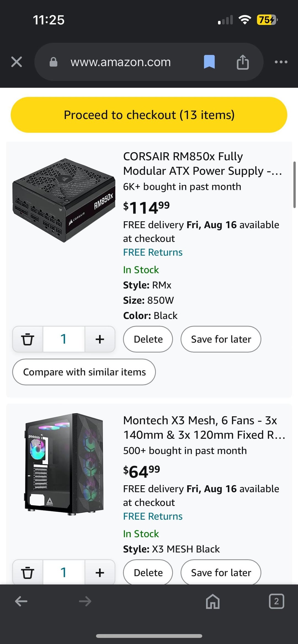Open the tabs switcher showing 2 tabs

[x=276, y=601]
